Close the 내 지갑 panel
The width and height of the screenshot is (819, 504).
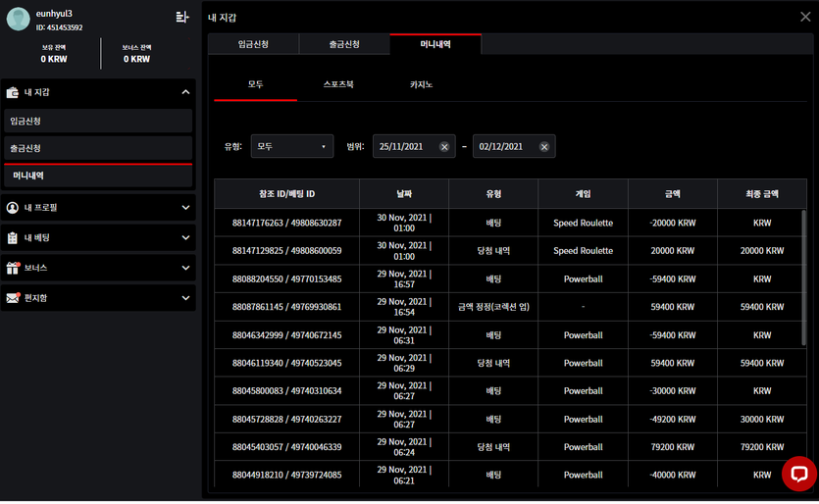pyautogui.click(x=805, y=17)
